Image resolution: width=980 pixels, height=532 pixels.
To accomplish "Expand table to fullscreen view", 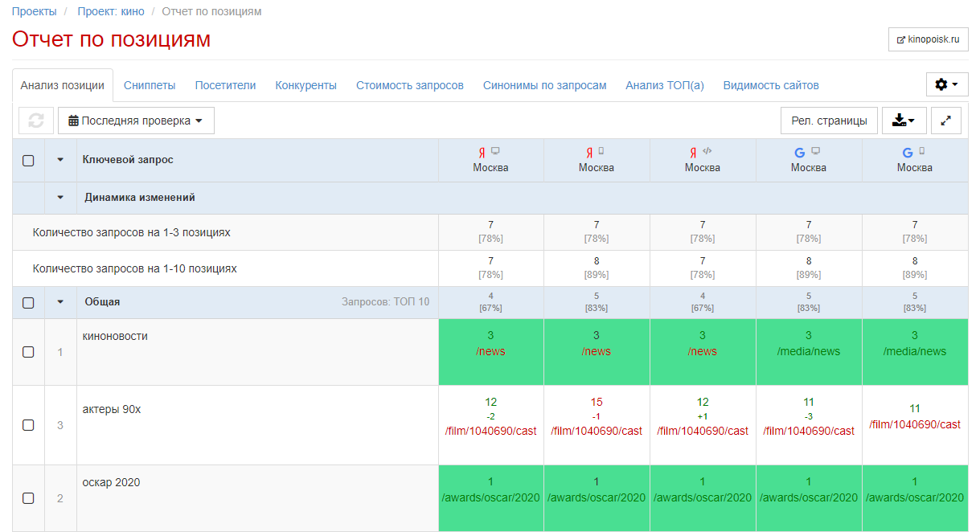I will pos(945,121).
